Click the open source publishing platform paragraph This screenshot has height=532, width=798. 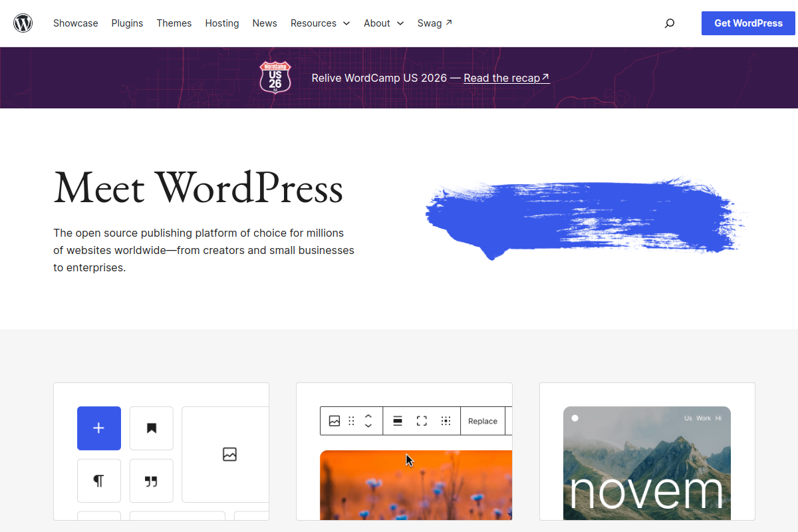pyautogui.click(x=203, y=251)
